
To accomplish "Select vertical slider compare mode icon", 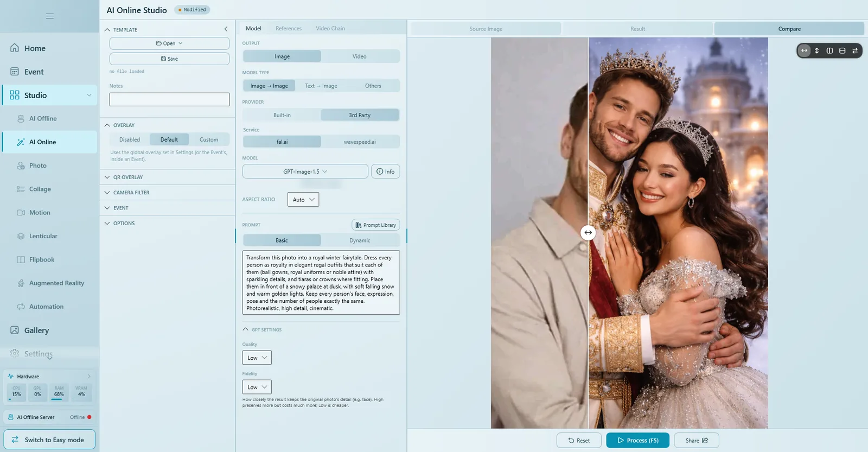I will 817,50.
